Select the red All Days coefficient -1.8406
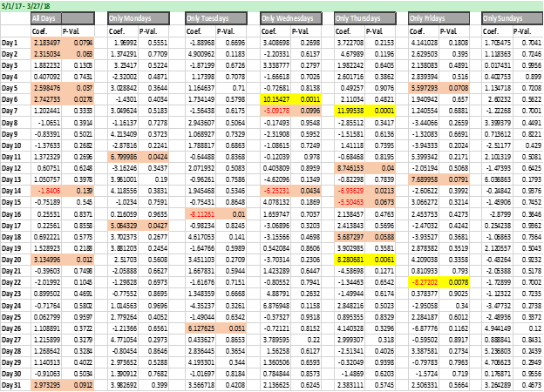The height and width of the screenshot is (392, 544). pos(46,191)
